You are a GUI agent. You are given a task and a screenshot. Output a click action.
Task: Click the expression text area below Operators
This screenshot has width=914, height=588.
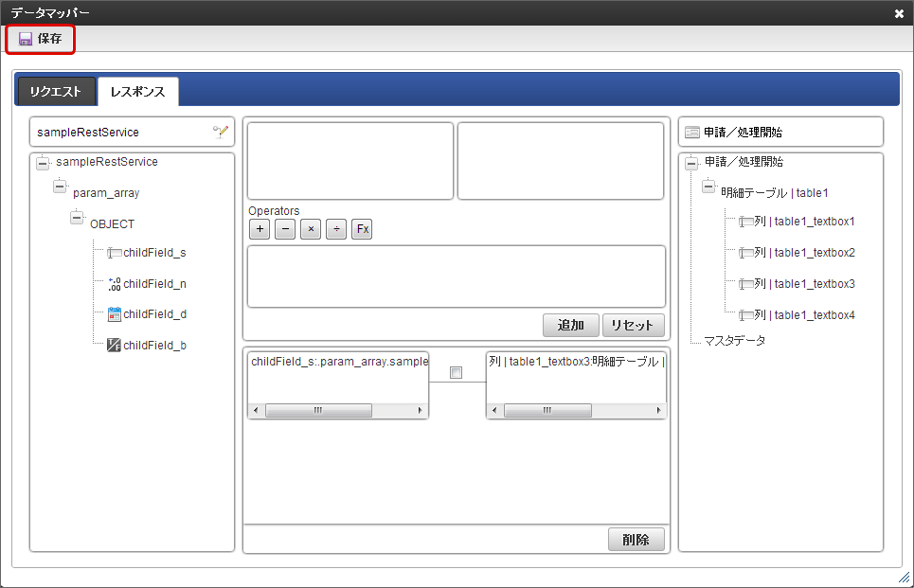point(457,276)
